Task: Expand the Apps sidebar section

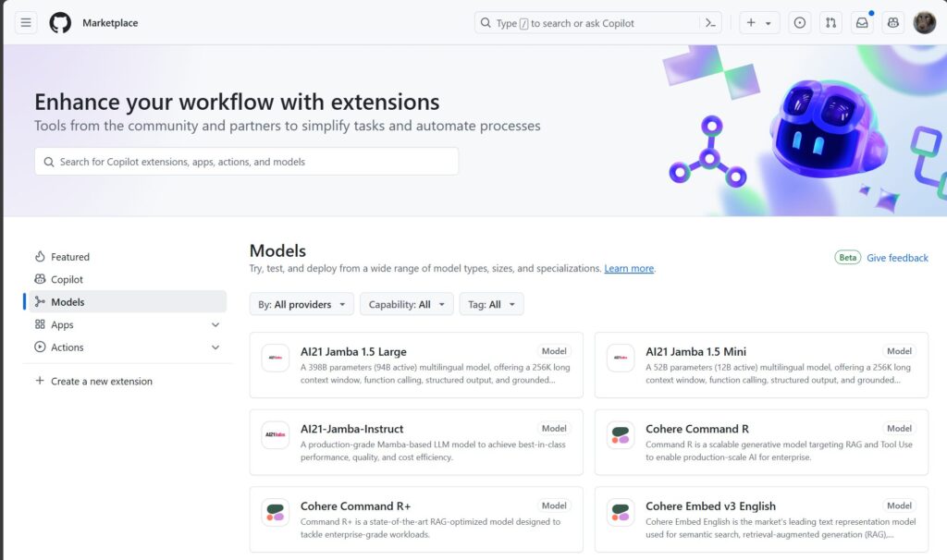Action: tap(215, 325)
